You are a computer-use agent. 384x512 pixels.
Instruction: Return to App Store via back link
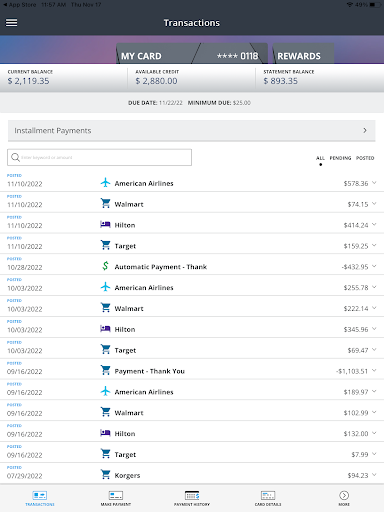(x=19, y=5)
